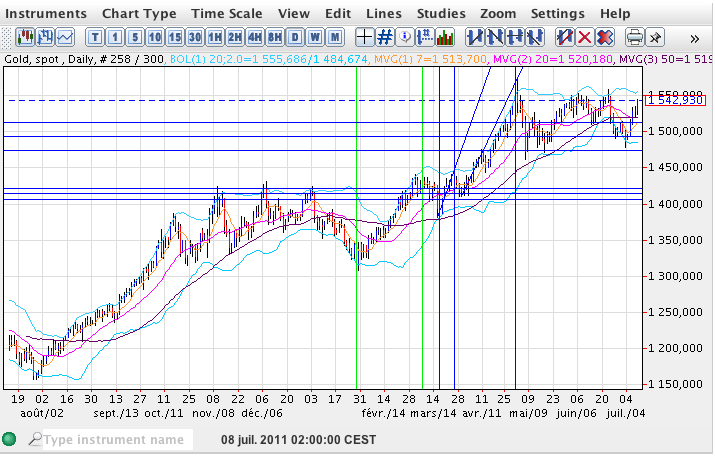Click the edit line icon with red stroke

[x=565, y=37]
